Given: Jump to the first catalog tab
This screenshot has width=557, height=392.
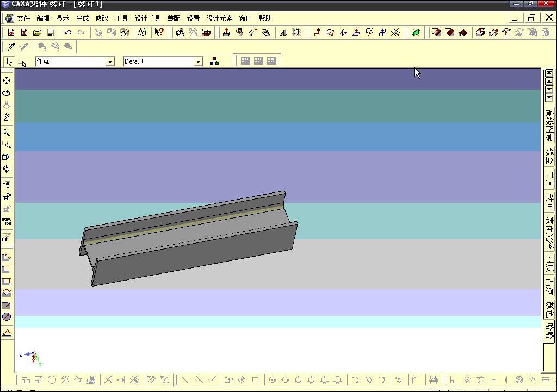Looking at the screenshot, I should (549, 73).
